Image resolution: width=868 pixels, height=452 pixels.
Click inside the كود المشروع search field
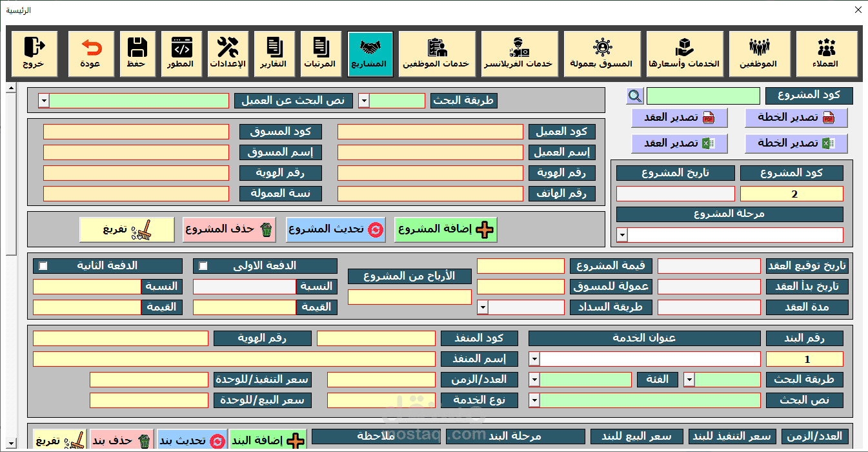coord(703,96)
